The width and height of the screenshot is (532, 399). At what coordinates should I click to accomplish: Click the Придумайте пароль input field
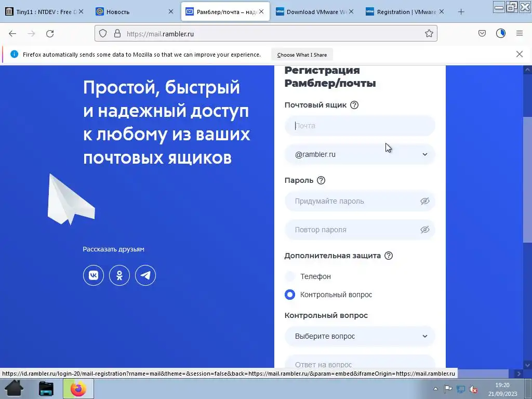pos(360,201)
